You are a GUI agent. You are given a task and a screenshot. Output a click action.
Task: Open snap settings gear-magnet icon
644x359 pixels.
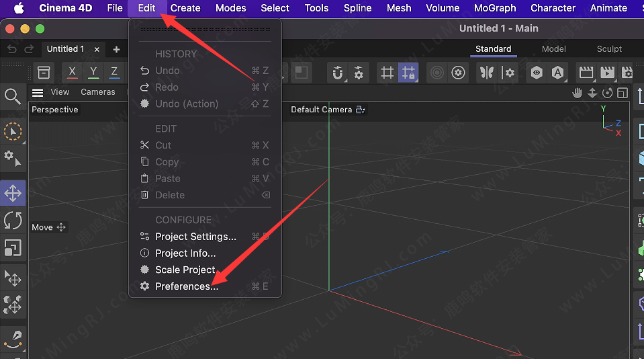click(x=359, y=73)
